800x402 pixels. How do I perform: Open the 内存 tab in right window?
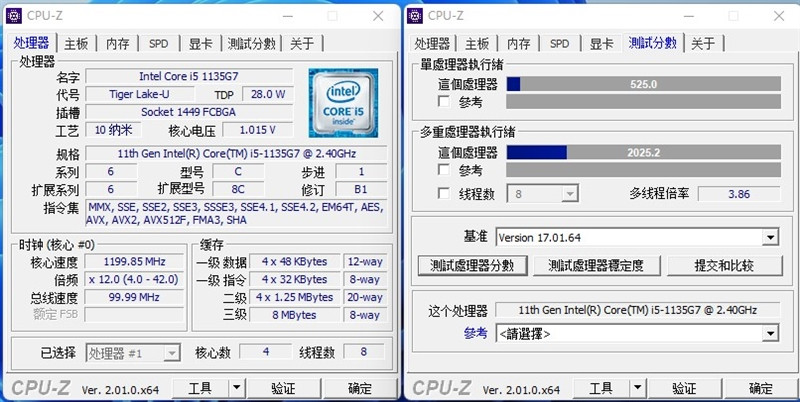coord(519,43)
